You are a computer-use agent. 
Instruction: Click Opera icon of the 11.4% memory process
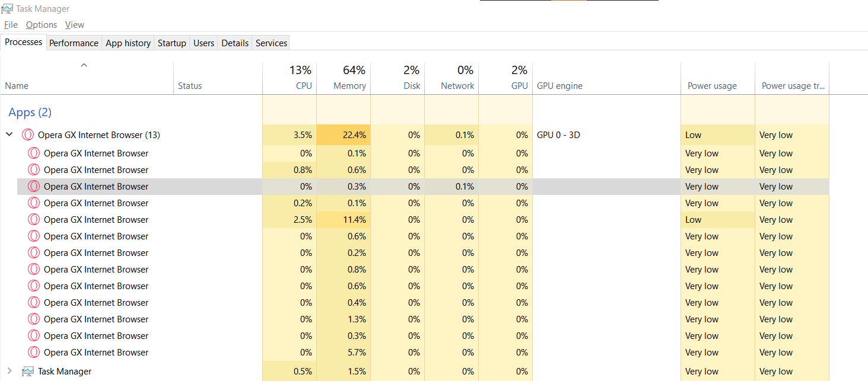(34, 220)
